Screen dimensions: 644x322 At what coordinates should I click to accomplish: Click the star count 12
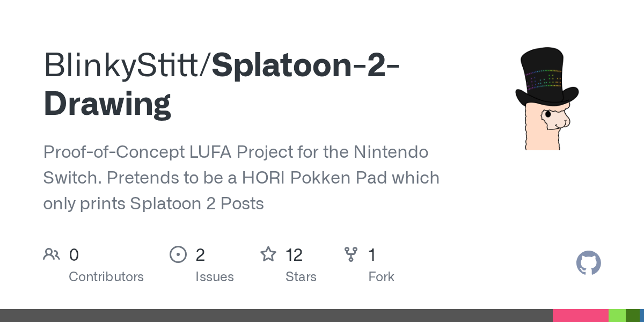tap(294, 255)
